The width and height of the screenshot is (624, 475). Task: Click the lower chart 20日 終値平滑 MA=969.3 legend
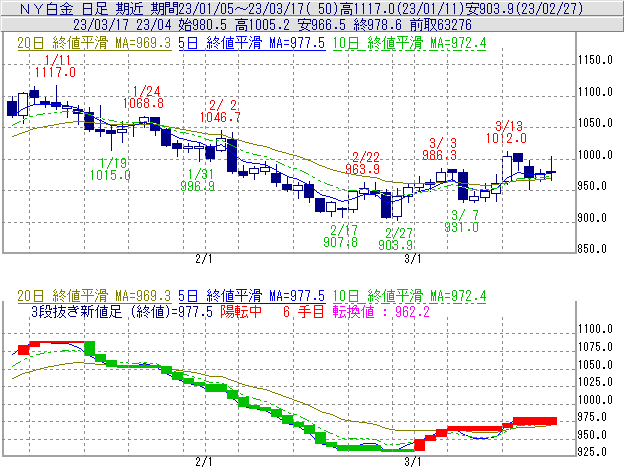click(94, 296)
